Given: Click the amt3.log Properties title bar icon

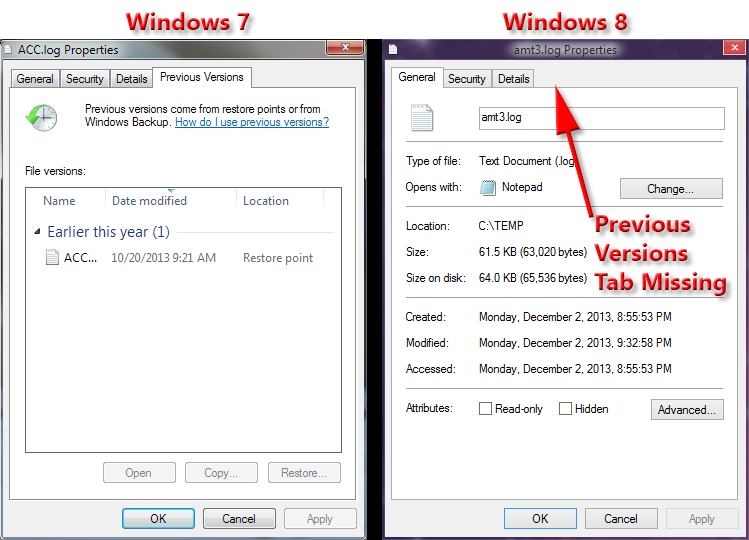Looking at the screenshot, I should 393,49.
